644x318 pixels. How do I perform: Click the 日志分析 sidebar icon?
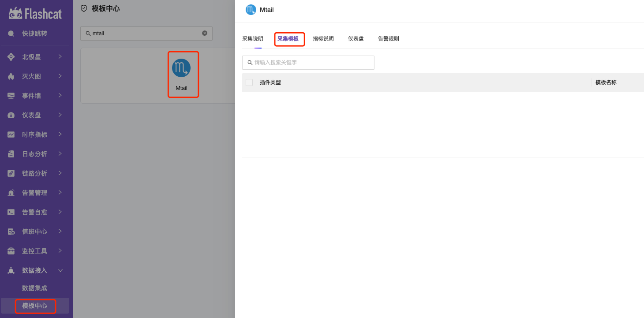pyautogui.click(x=11, y=154)
